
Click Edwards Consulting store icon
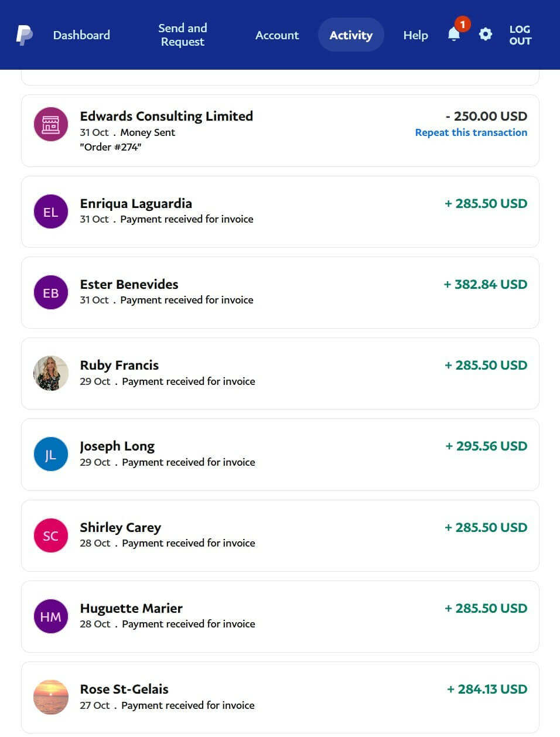click(x=51, y=124)
